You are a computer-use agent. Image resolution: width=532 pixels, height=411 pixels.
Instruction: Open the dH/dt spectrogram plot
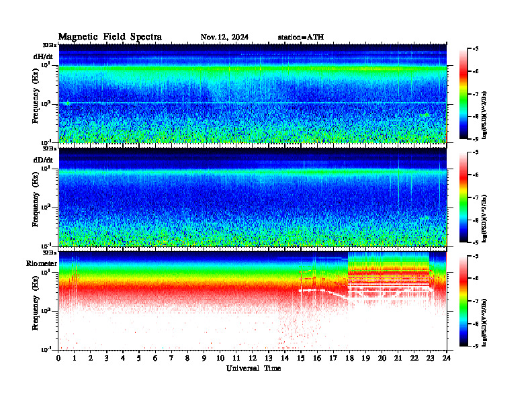[253, 93]
